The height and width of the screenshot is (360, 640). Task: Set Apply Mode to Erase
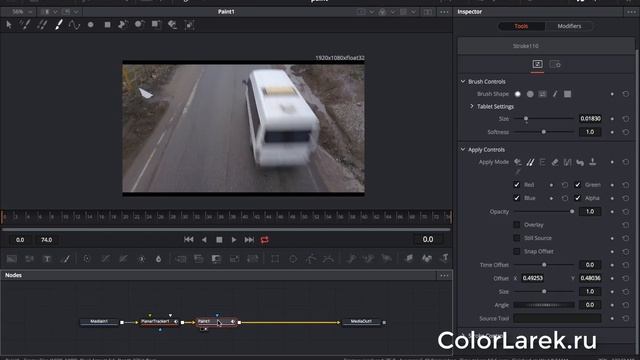click(x=555, y=162)
